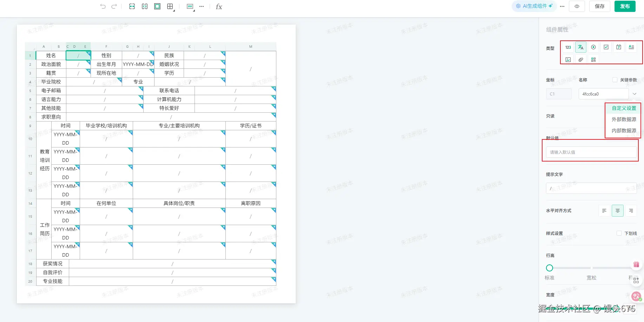
Task: Click the floating grid-with-sparkle icon
Action: [636, 280]
